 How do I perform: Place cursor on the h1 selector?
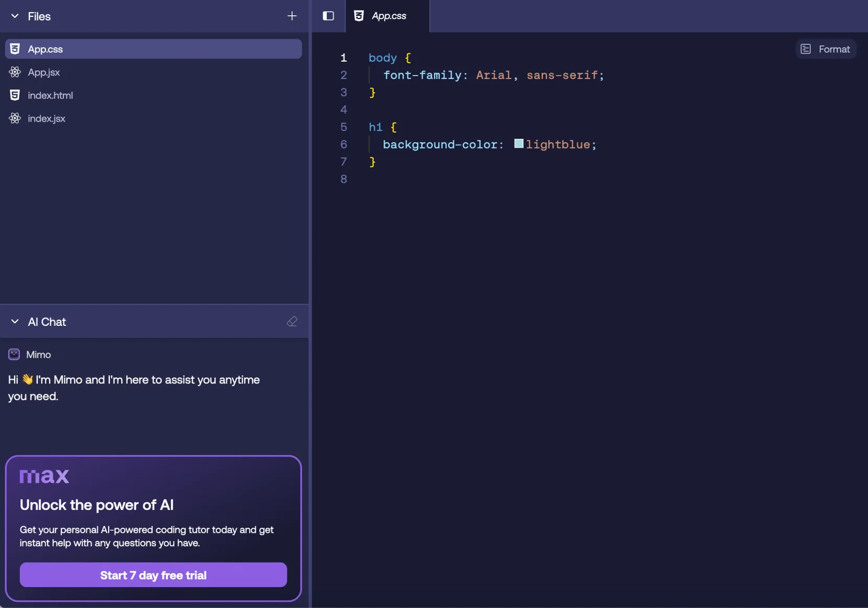click(375, 127)
